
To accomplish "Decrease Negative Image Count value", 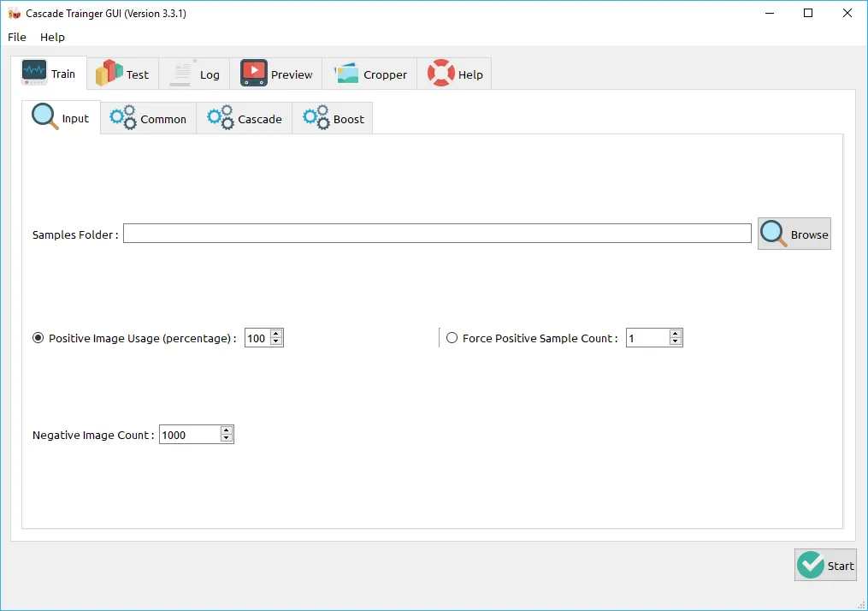I will pos(227,439).
